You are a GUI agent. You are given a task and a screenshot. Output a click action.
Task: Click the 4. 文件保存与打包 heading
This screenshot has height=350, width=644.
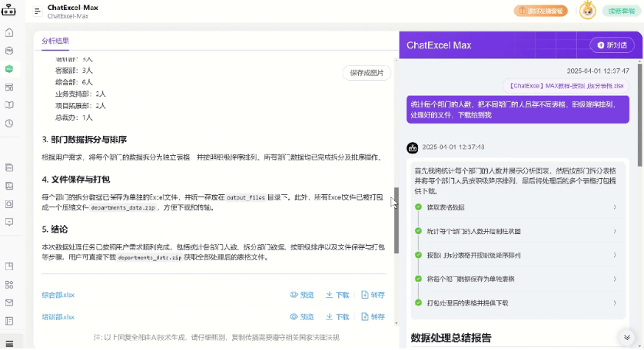click(75, 180)
